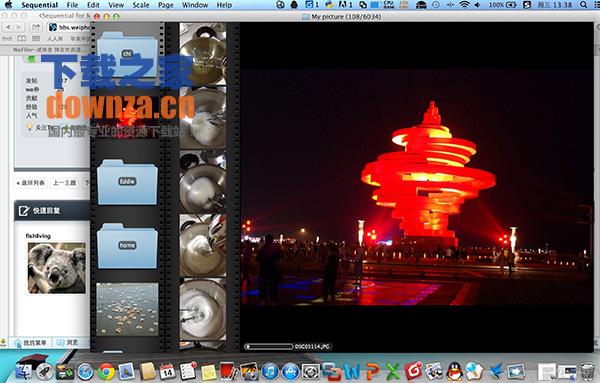Click 浏览 at the bottom of the browser page
600x383 pixels.
point(68,343)
